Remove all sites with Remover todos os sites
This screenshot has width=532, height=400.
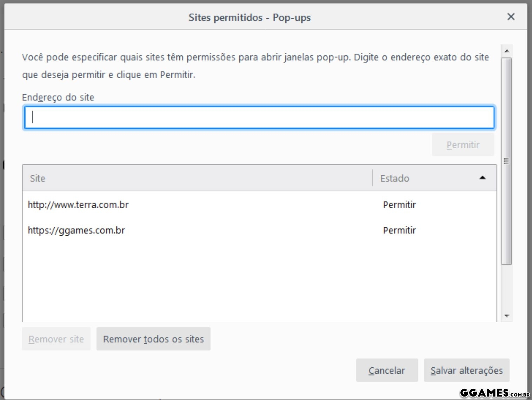coord(153,339)
